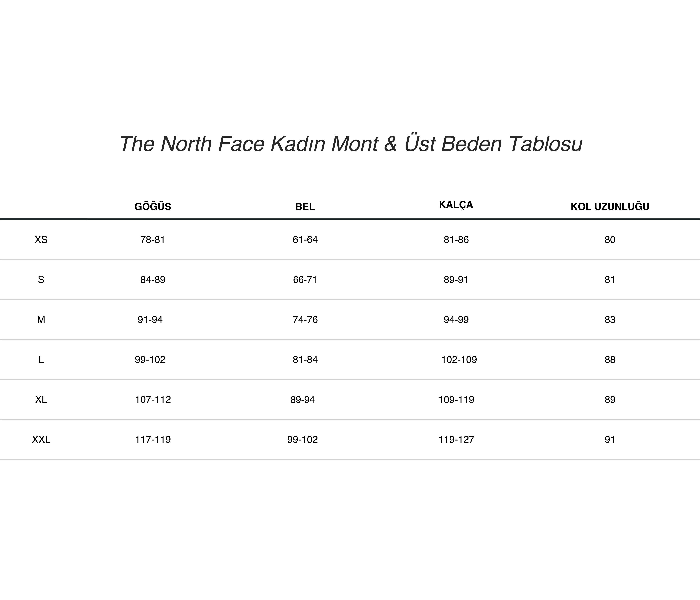Select sleeve length 80 in XS row
Image resolution: width=700 pixels, height=600 pixels.
coord(610,240)
